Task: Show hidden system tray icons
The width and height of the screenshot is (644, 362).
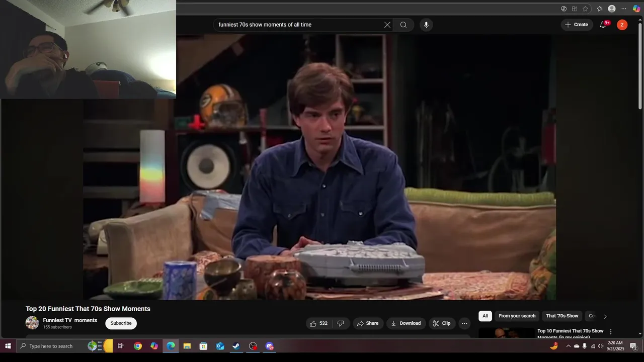Action: tap(569, 346)
